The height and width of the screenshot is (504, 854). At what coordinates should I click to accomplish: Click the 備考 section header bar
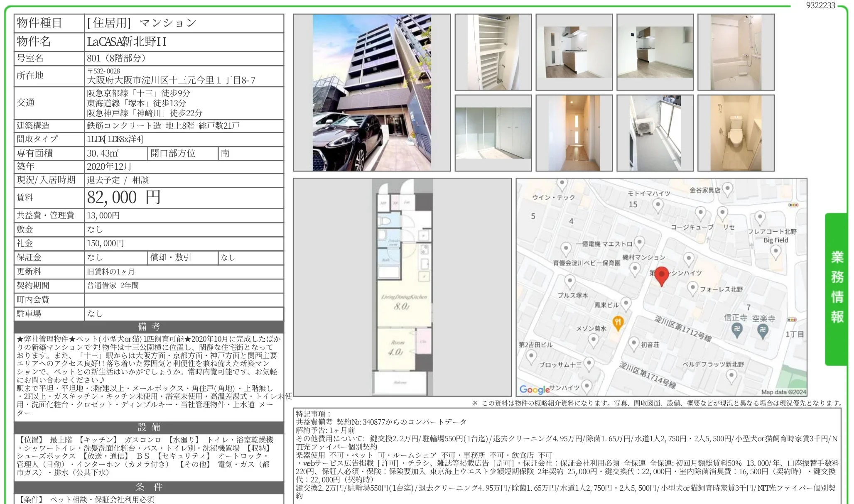click(149, 327)
